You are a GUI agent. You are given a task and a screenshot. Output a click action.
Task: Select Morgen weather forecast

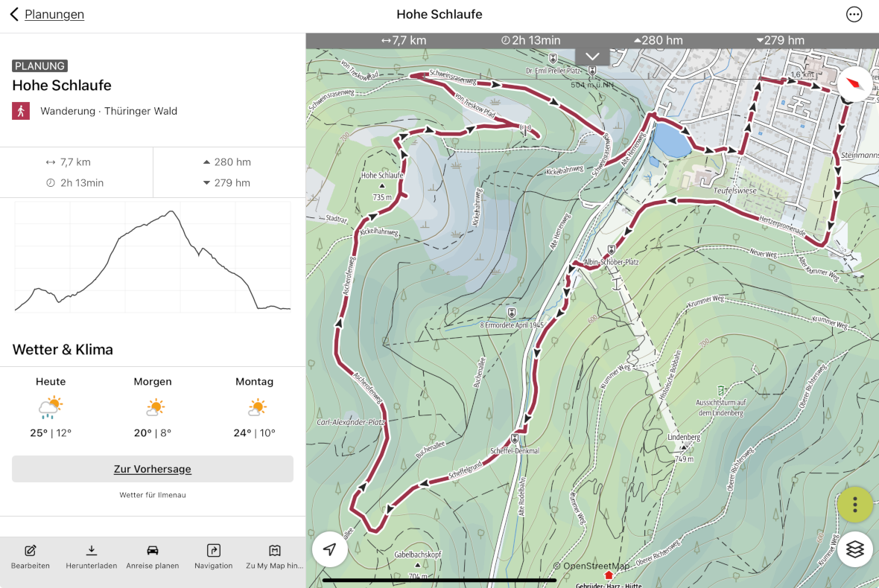pyautogui.click(x=153, y=407)
